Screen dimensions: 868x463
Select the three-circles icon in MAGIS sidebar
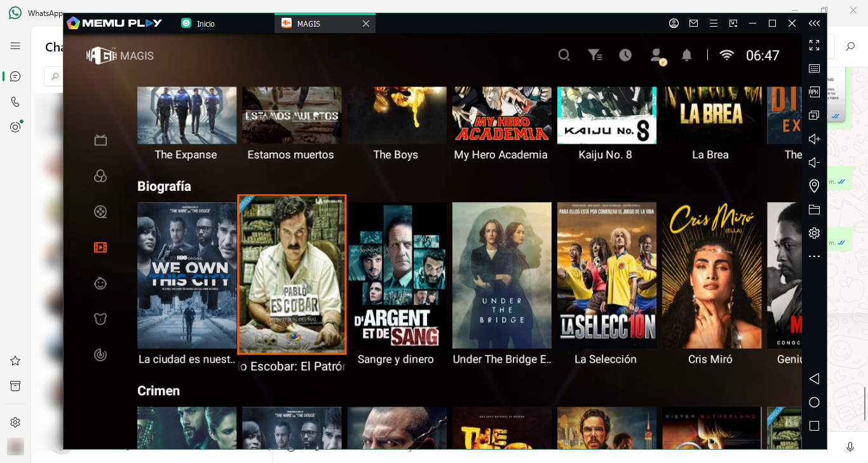pos(100,176)
